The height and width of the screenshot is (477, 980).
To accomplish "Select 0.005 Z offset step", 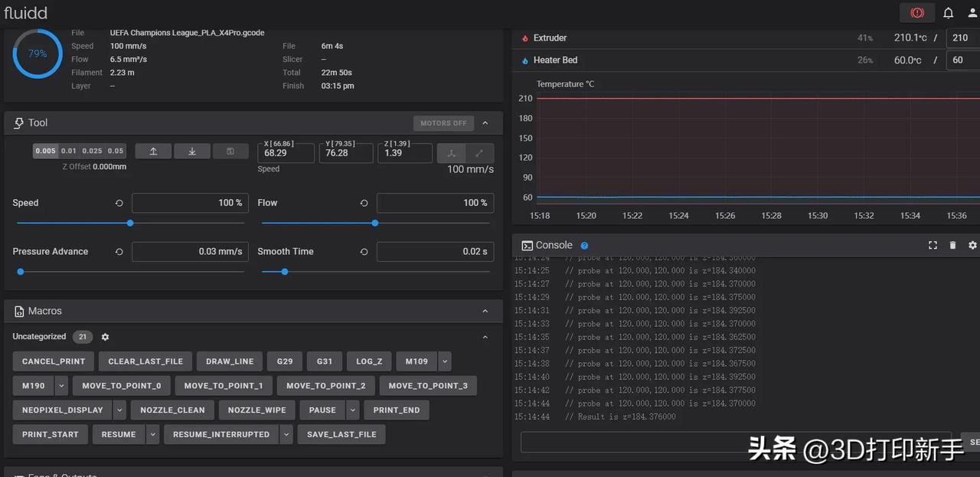I will [x=46, y=151].
